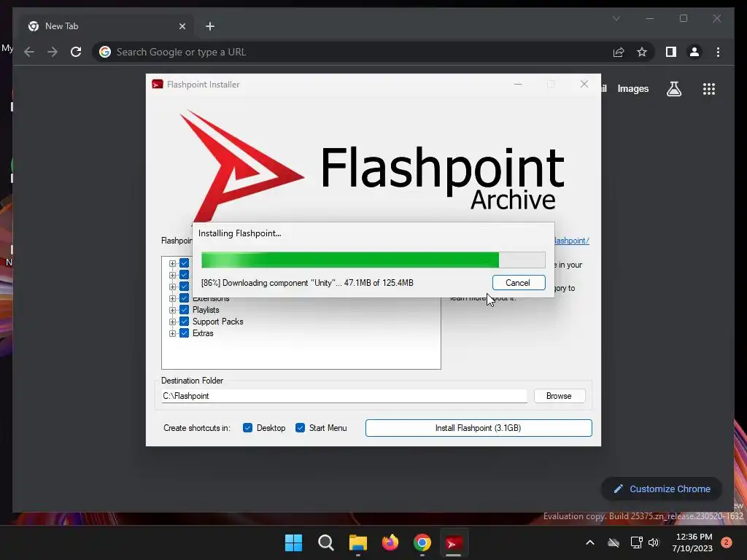Screen dimensions: 747x560
Task: Open File Explorer from the taskbar
Action: pyautogui.click(x=357, y=542)
